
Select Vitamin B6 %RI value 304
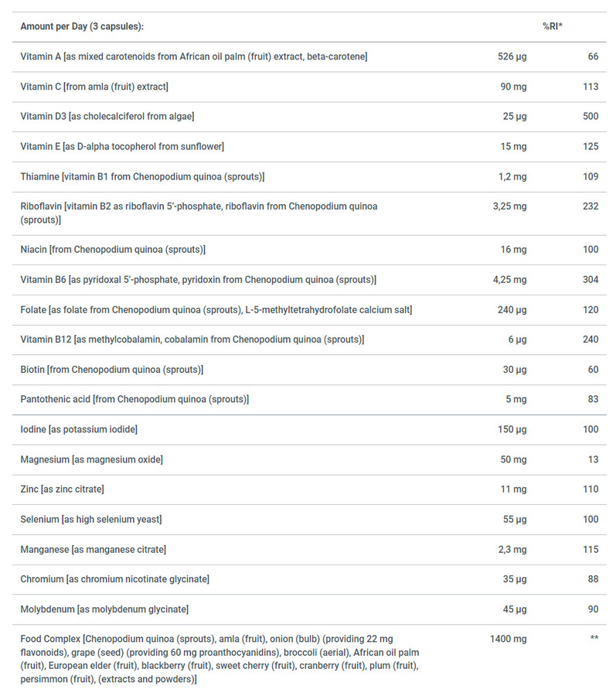(x=590, y=280)
